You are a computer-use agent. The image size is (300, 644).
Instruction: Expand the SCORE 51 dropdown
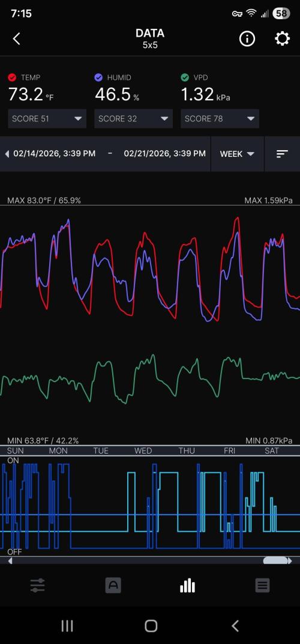47,119
